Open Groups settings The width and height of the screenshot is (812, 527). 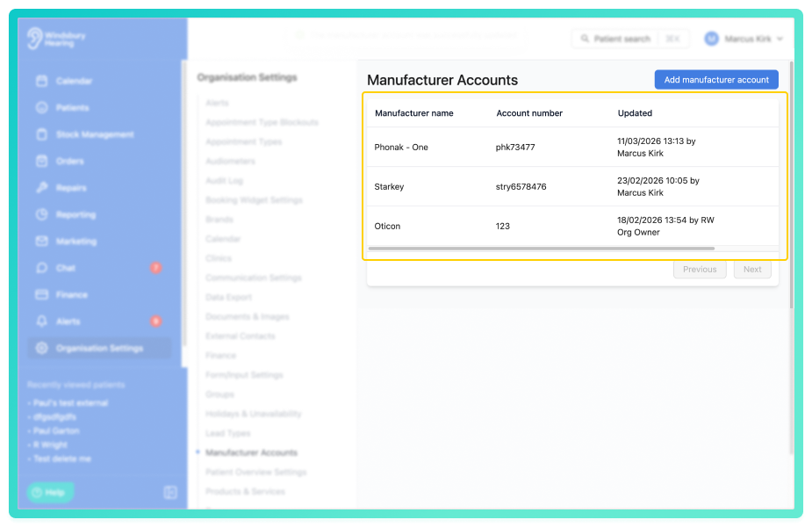coord(219,394)
